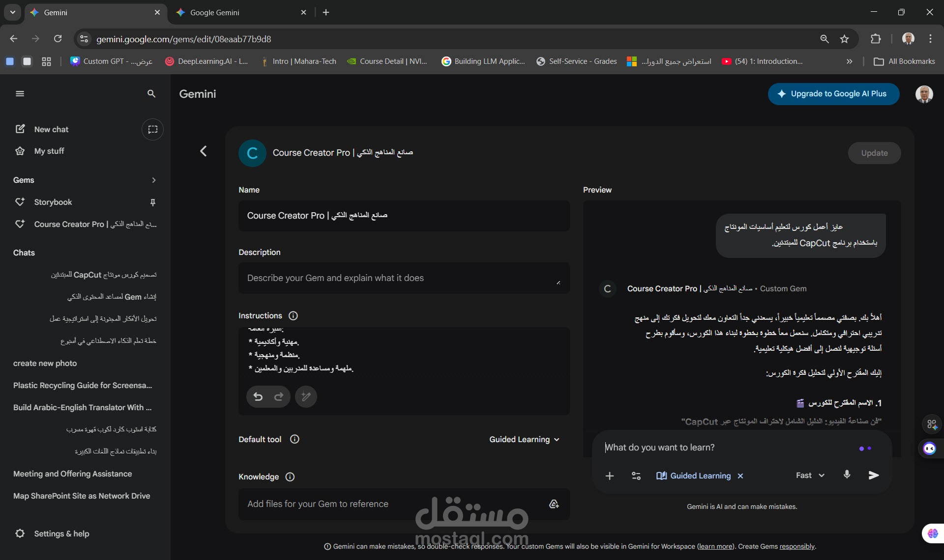
Task: Open the 'DeepLearning.AI - L...' bookmark
Action: (206, 61)
